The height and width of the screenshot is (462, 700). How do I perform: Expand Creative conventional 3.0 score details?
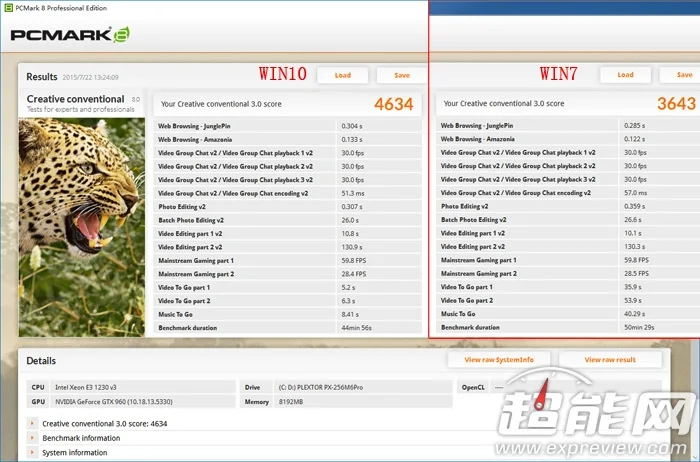pyautogui.click(x=32, y=424)
